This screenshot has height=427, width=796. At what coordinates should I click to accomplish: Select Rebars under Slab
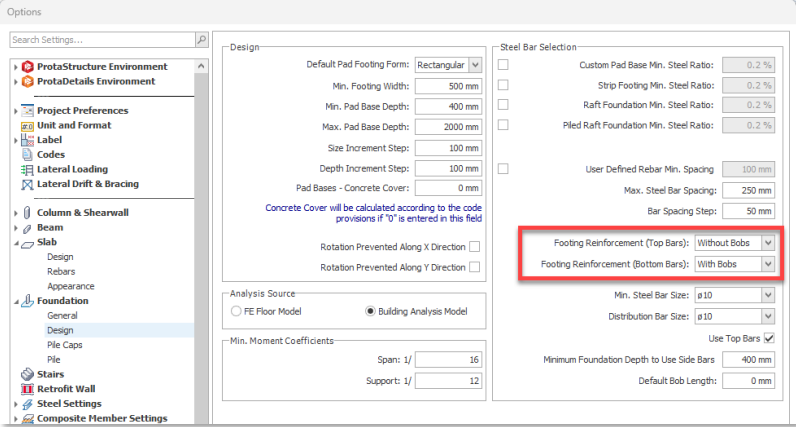tap(63, 271)
